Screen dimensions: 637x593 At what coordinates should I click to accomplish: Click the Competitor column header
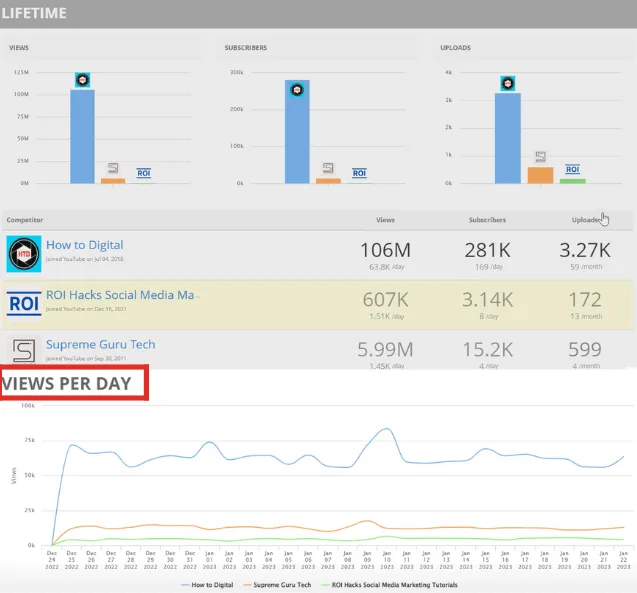tap(25, 220)
